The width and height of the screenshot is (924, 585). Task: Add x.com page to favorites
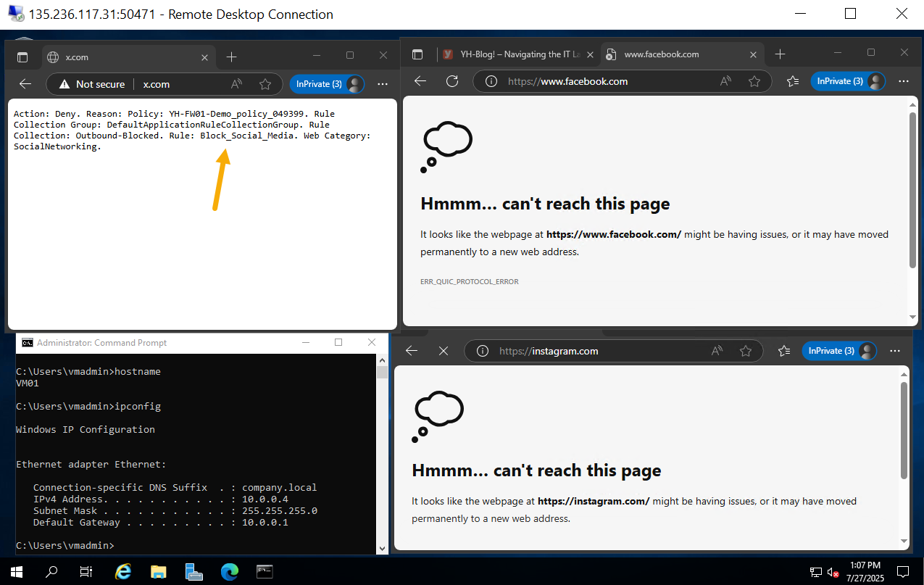pos(265,84)
